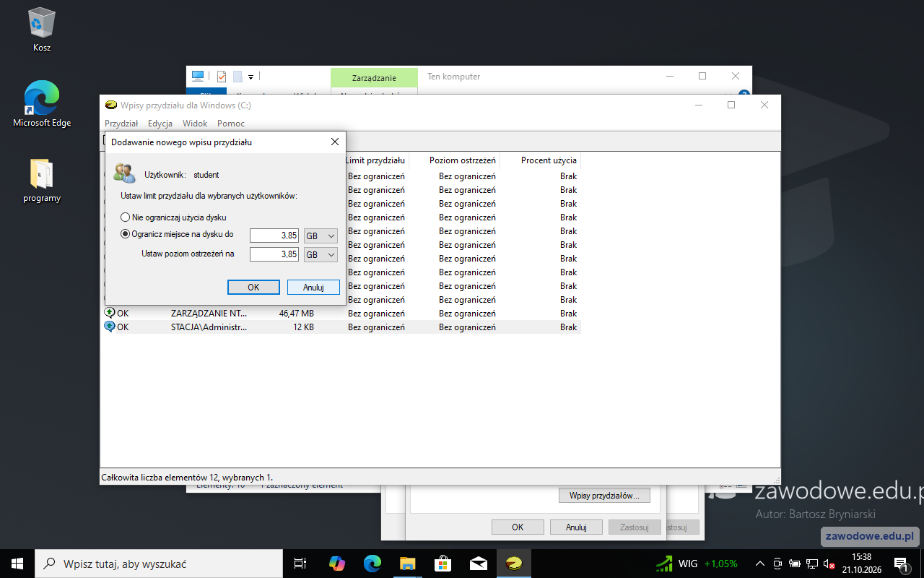Open the Widok menu
Image resolution: width=924 pixels, height=578 pixels.
[195, 124]
